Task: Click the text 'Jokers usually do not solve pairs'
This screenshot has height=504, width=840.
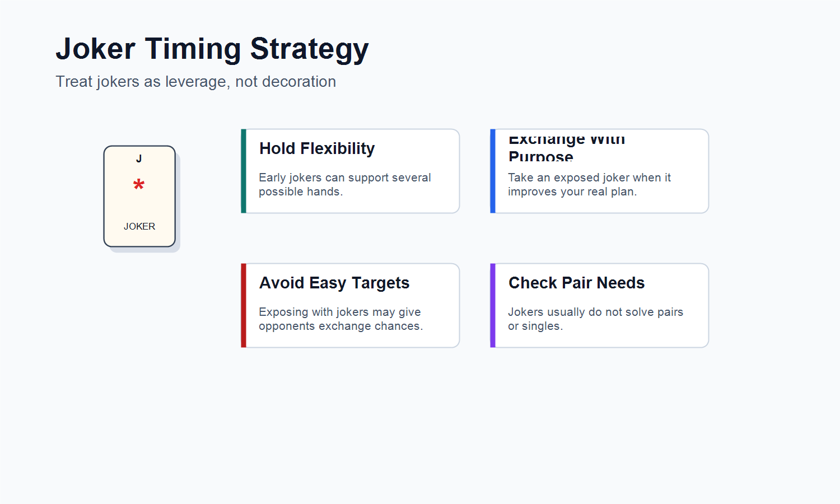Action: point(595,312)
